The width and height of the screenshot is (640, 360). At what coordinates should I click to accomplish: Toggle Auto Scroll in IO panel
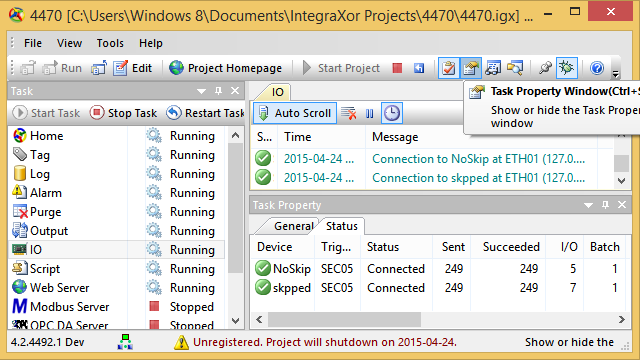click(x=295, y=113)
